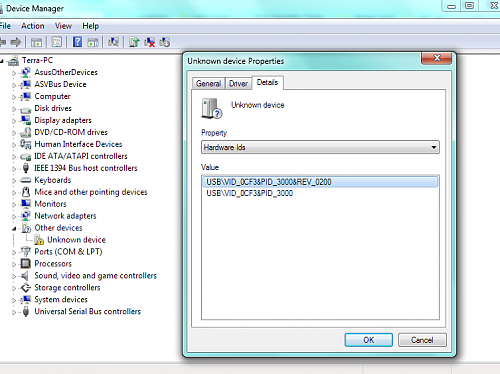Screen dimensions: 500x374
Task: Expand the Display adapters node
Action: [x=14, y=121]
